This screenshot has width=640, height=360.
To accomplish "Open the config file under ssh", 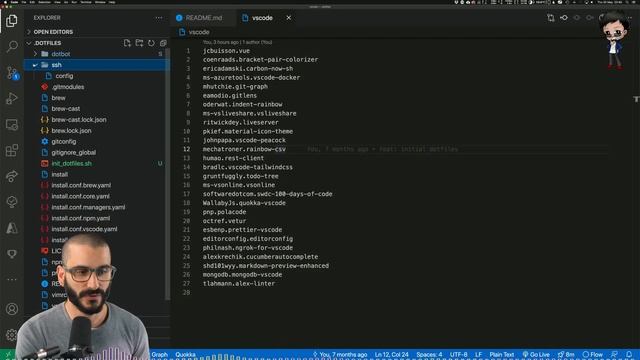I will pos(64,76).
